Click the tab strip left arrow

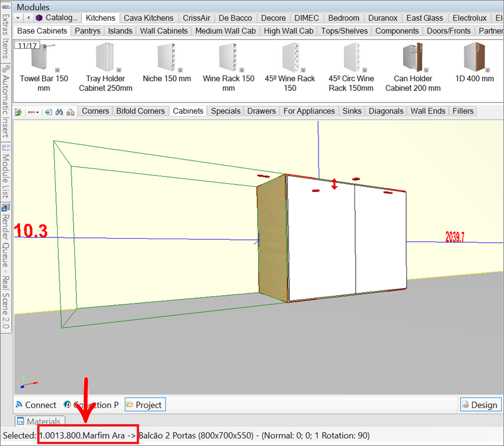pyautogui.click(x=29, y=18)
